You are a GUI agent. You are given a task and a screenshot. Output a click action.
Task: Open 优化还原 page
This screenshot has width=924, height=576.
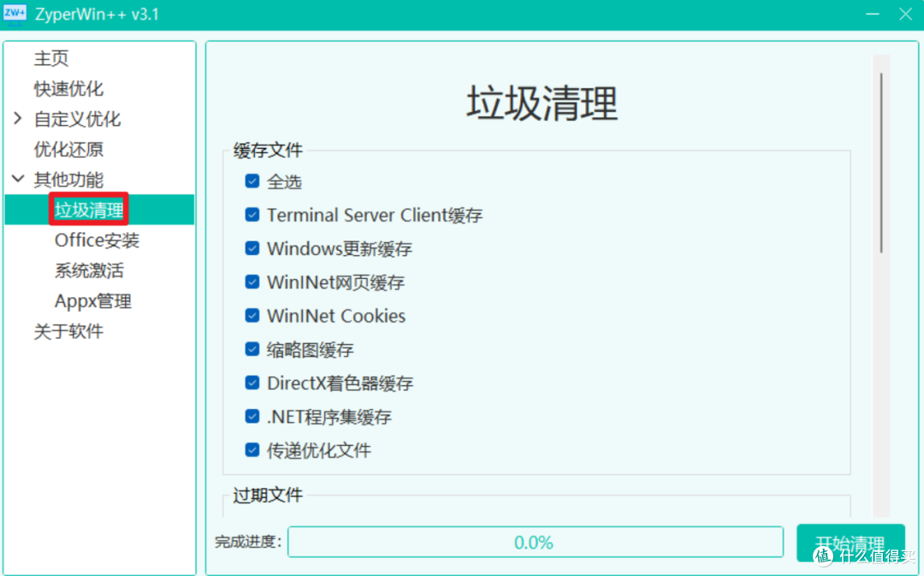pyautogui.click(x=68, y=149)
